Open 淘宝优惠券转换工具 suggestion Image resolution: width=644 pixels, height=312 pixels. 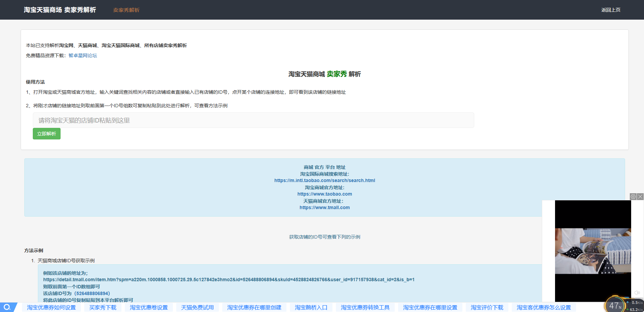[x=365, y=307]
